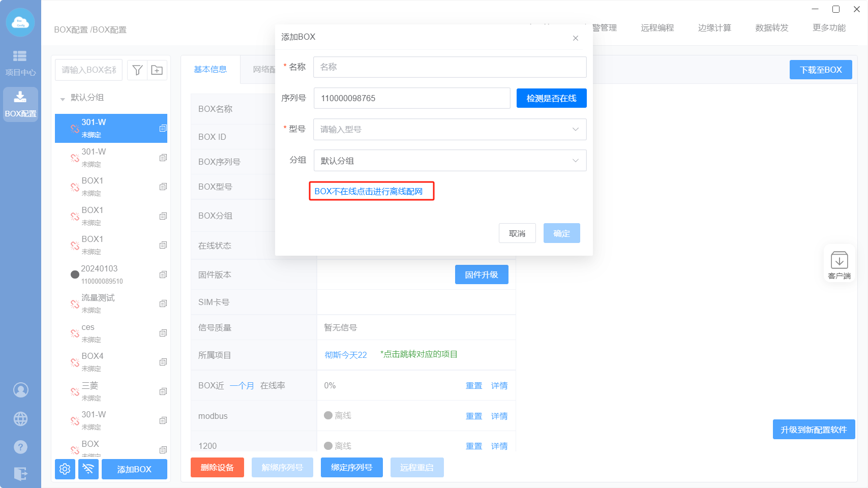
Task: Click the filter funnel icon
Action: tap(137, 70)
